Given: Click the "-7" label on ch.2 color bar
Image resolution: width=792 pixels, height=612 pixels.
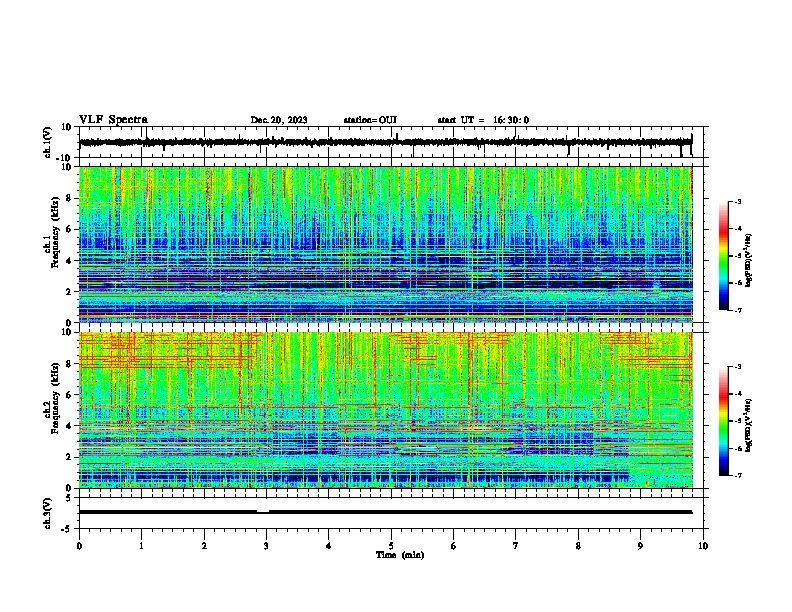Looking at the screenshot, I should coord(737,475).
